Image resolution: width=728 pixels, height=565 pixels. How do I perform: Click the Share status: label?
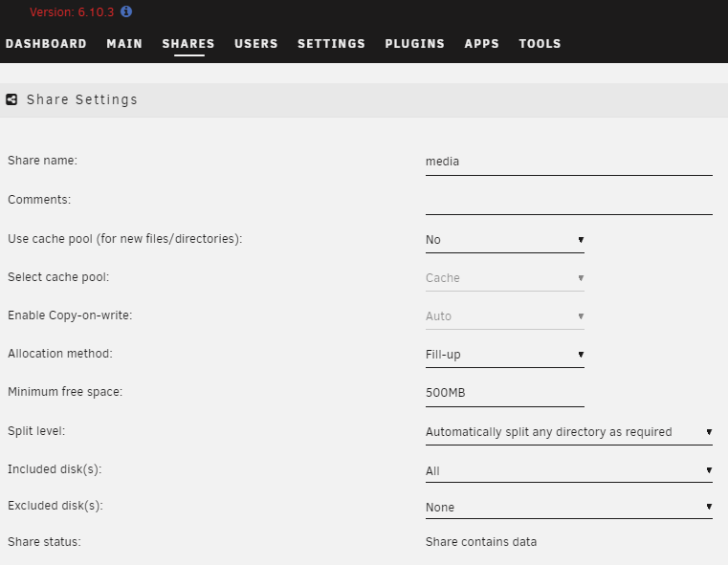[x=44, y=542]
